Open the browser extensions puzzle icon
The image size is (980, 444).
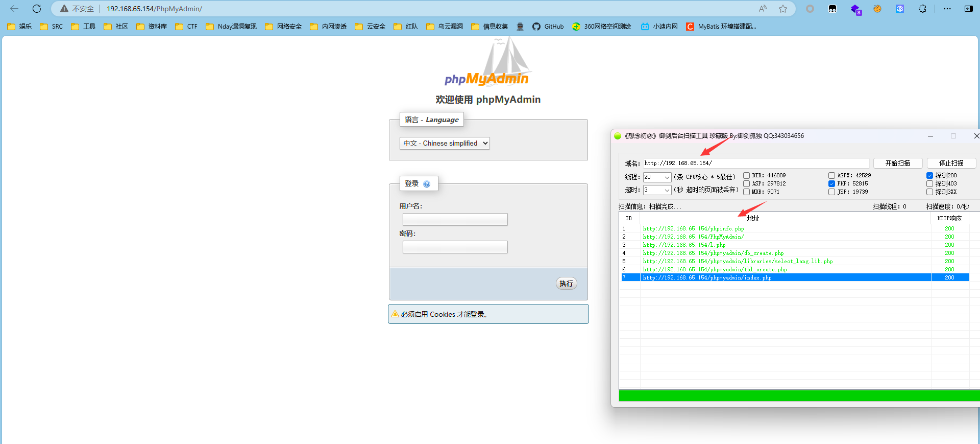tap(922, 9)
